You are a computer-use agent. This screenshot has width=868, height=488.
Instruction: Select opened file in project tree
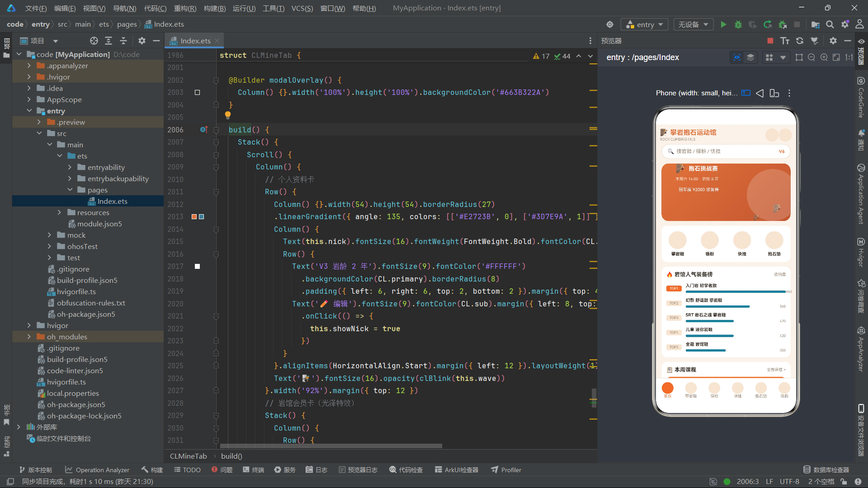click(x=94, y=41)
